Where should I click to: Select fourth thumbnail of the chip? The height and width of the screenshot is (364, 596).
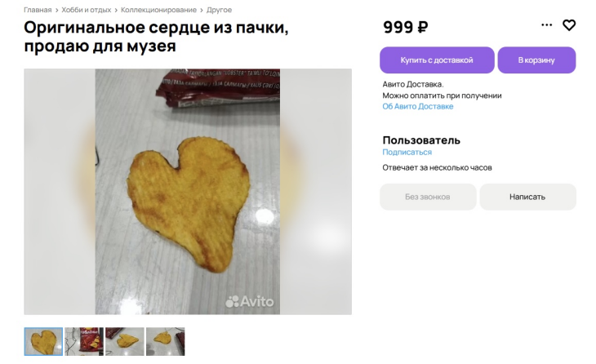[x=166, y=342]
